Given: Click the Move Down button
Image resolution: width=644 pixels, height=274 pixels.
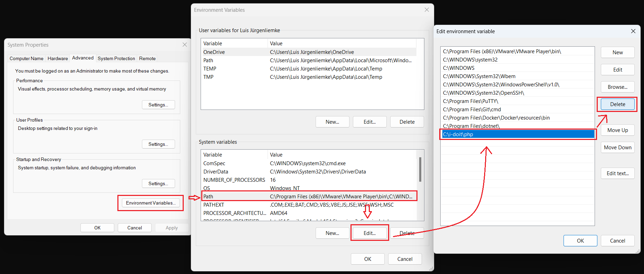Looking at the screenshot, I should pyautogui.click(x=618, y=147).
